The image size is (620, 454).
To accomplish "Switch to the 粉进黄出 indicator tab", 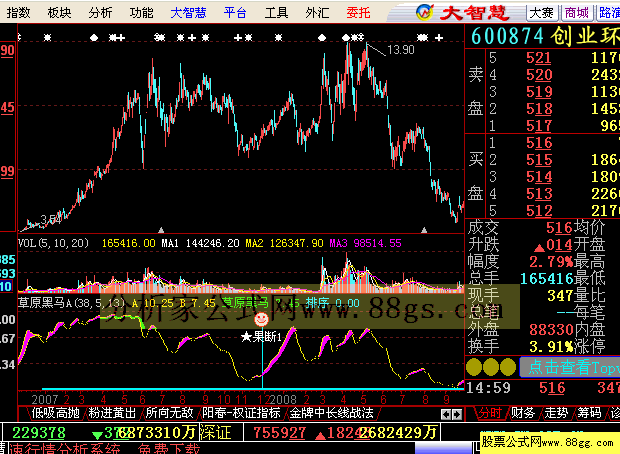I will click(x=112, y=413).
